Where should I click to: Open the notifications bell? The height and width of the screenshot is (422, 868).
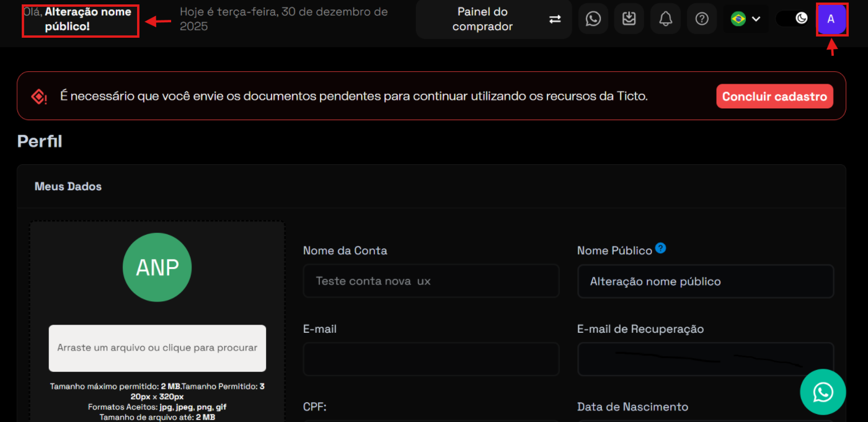(x=665, y=19)
